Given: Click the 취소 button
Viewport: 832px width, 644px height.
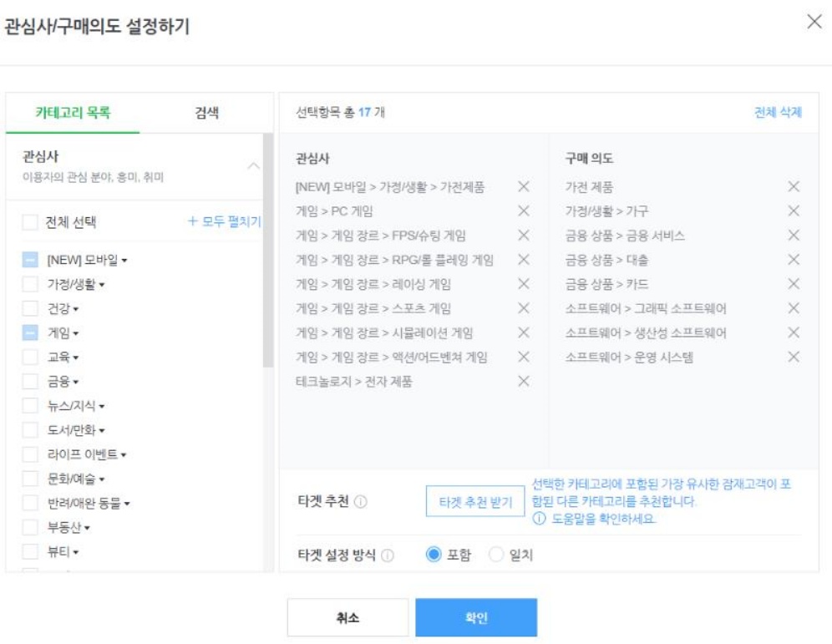Looking at the screenshot, I should pos(348,617).
